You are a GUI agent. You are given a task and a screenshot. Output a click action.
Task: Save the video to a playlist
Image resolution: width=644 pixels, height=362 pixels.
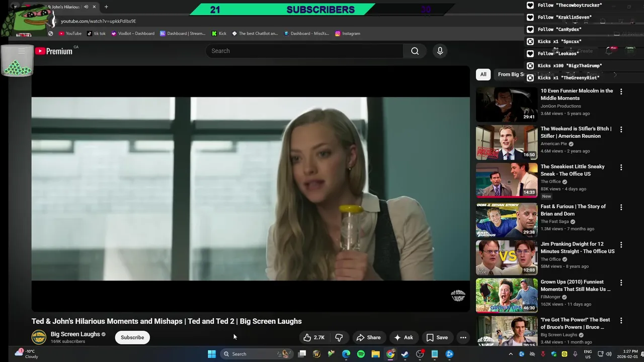pos(437,337)
